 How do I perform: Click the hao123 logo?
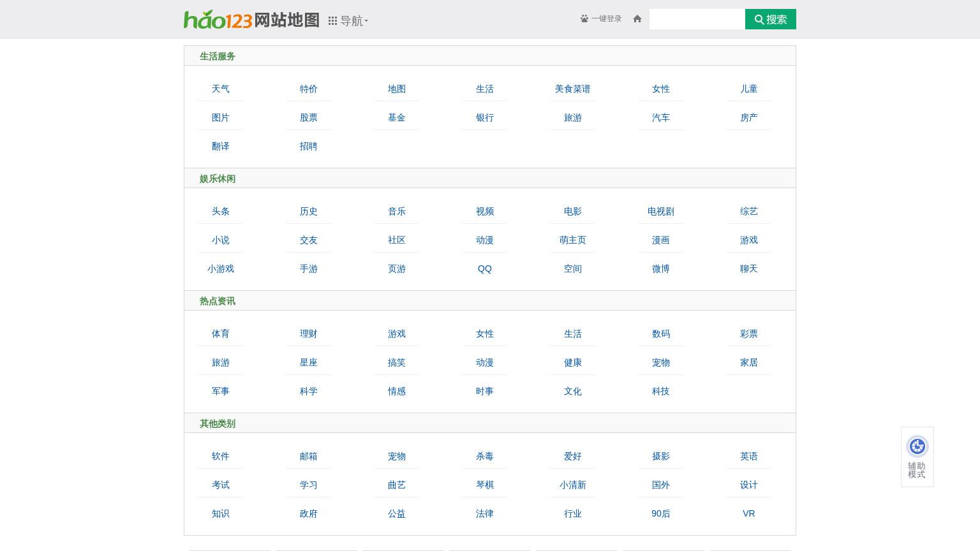[x=218, y=20]
